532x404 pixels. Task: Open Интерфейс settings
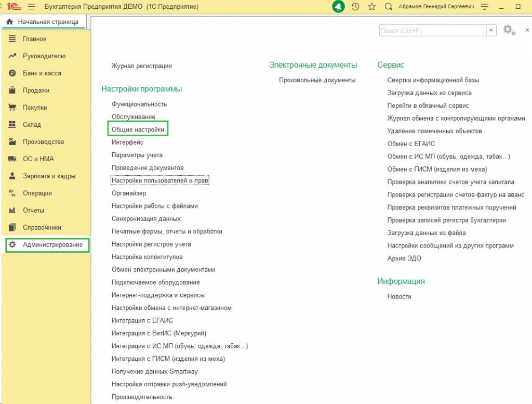pyautogui.click(x=127, y=142)
